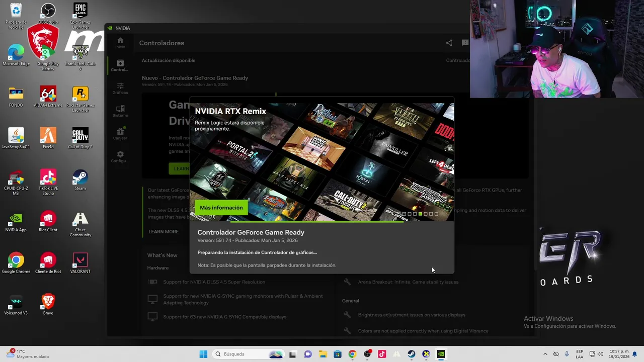Screen dimensions: 644x362
Task: Select the NVIDIA App desktop shortcut
Action: (x=16, y=222)
